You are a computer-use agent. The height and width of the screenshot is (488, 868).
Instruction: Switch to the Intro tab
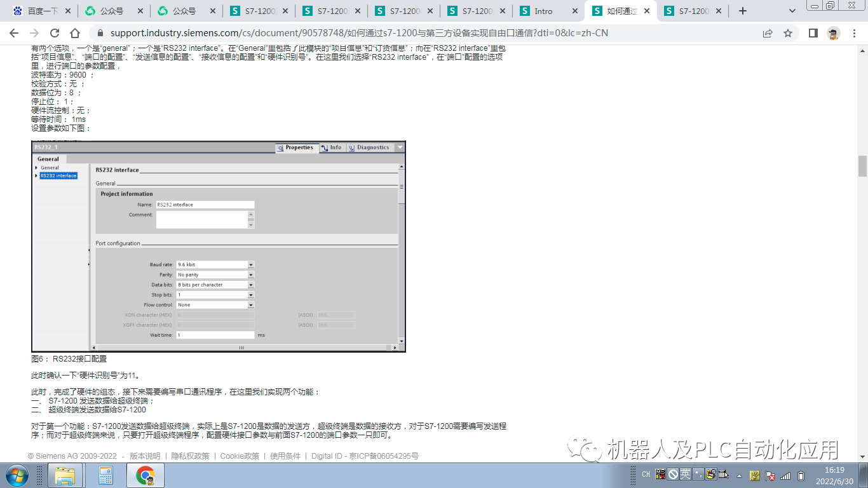point(549,11)
